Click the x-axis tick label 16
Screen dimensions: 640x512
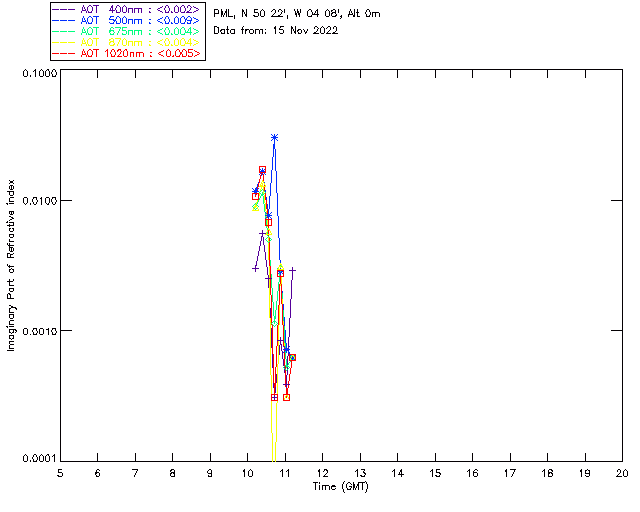click(473, 473)
